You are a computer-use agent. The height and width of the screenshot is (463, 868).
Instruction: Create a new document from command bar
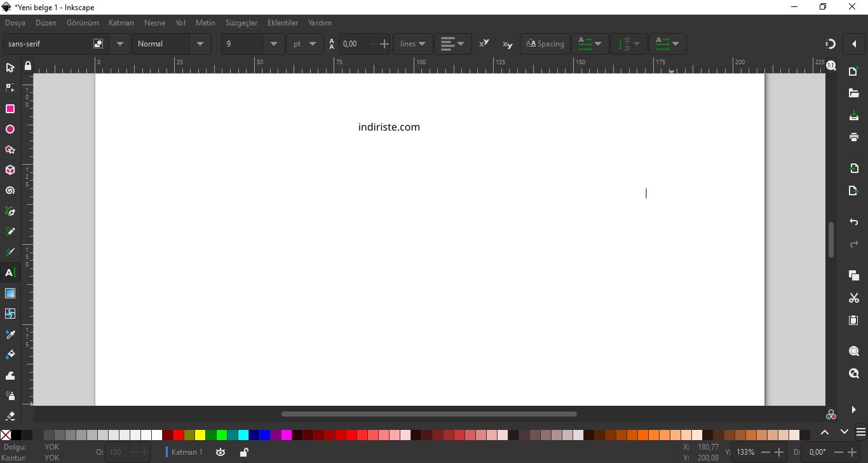[x=854, y=71]
